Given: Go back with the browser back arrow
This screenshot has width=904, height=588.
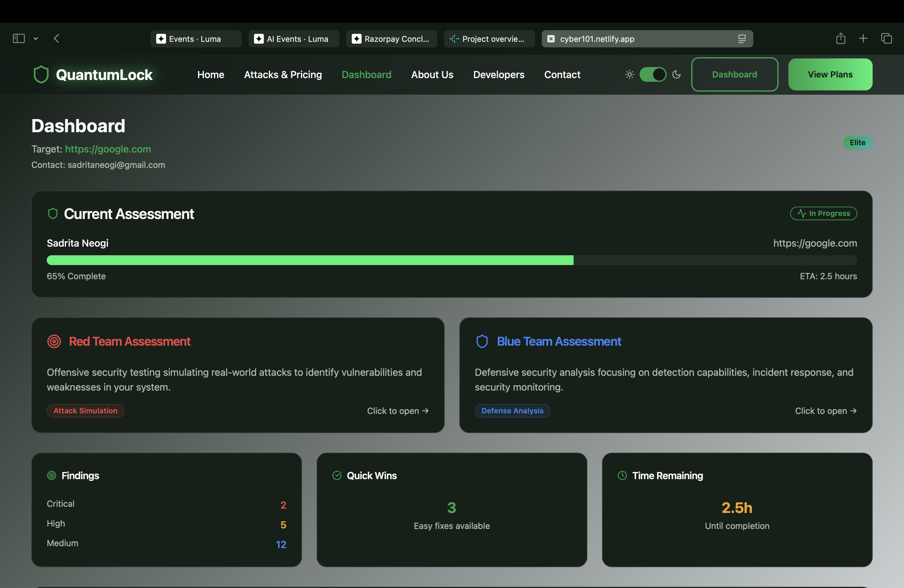Looking at the screenshot, I should (56, 38).
